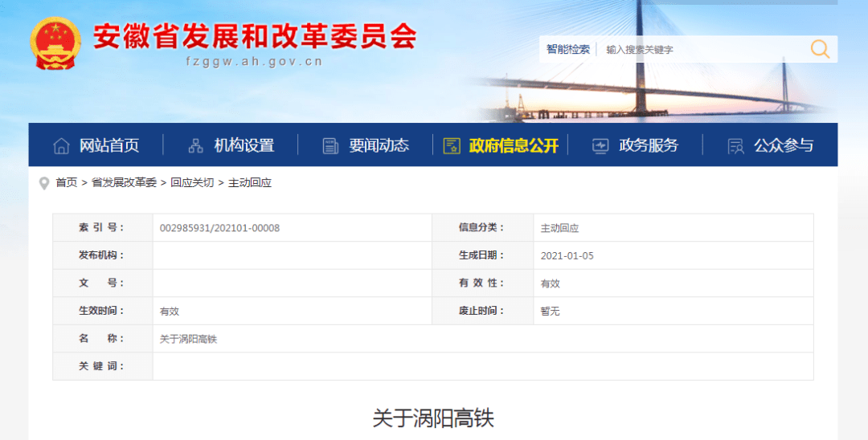This screenshot has width=868, height=440.
Task: Click the 索引号 label cell
Action: point(102,228)
